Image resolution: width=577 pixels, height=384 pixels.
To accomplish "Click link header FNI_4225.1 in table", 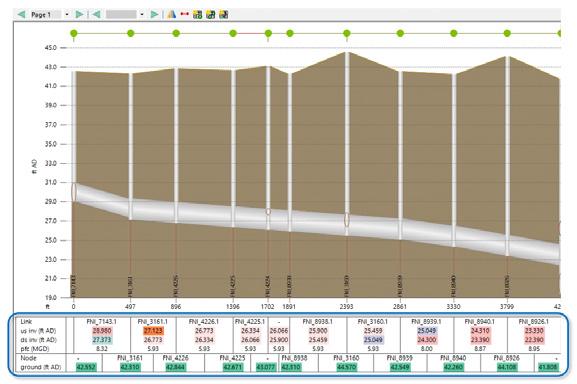I will [250, 321].
